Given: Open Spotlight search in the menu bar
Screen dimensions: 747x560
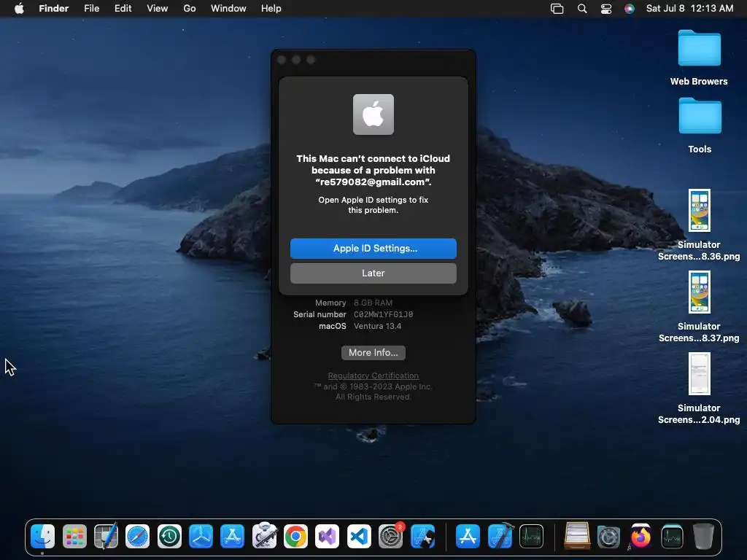Looking at the screenshot, I should 582,9.
